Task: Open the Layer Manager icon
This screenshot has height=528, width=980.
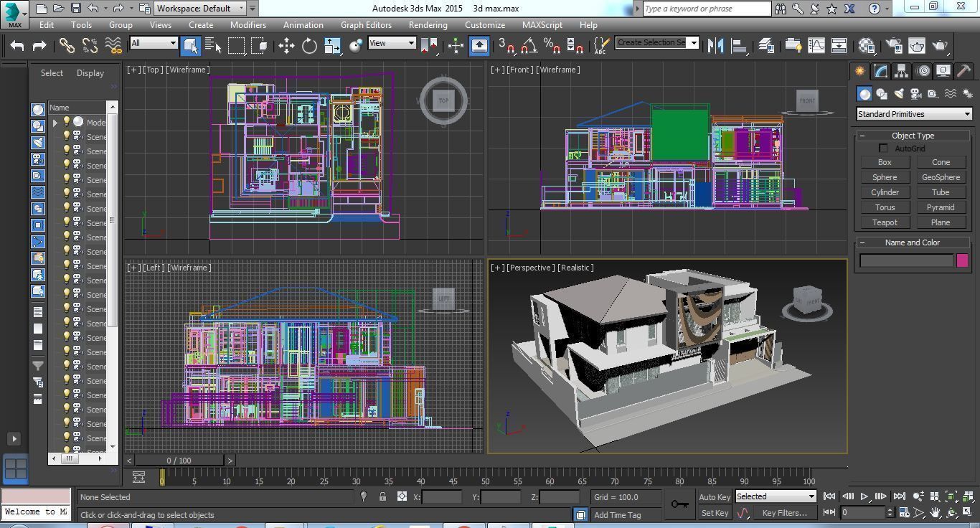Action: tap(765, 46)
